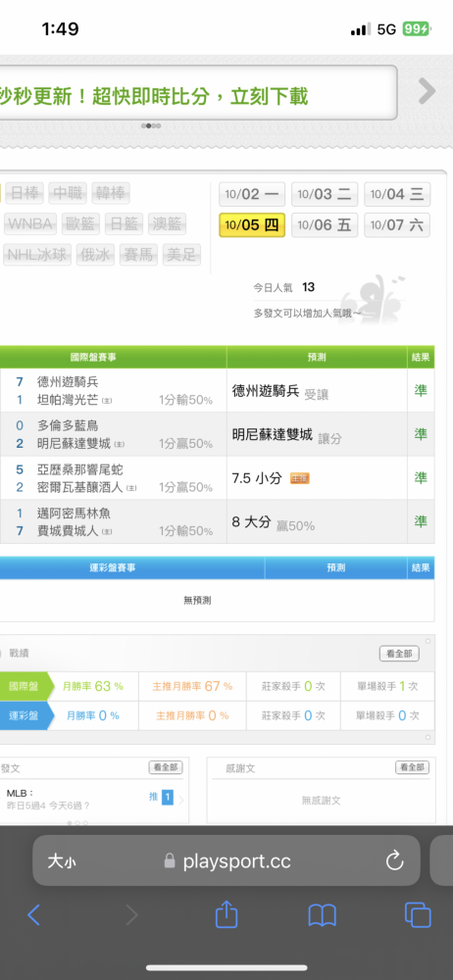Tap the 看全部 button in 戰績 panel
This screenshot has height=980, width=453.
click(x=399, y=654)
